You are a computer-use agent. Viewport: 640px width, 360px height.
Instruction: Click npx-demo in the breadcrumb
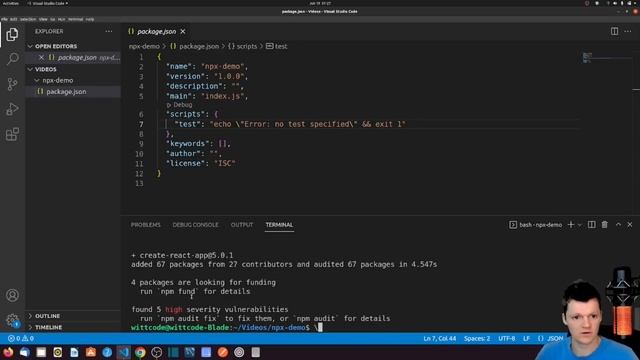pos(144,47)
